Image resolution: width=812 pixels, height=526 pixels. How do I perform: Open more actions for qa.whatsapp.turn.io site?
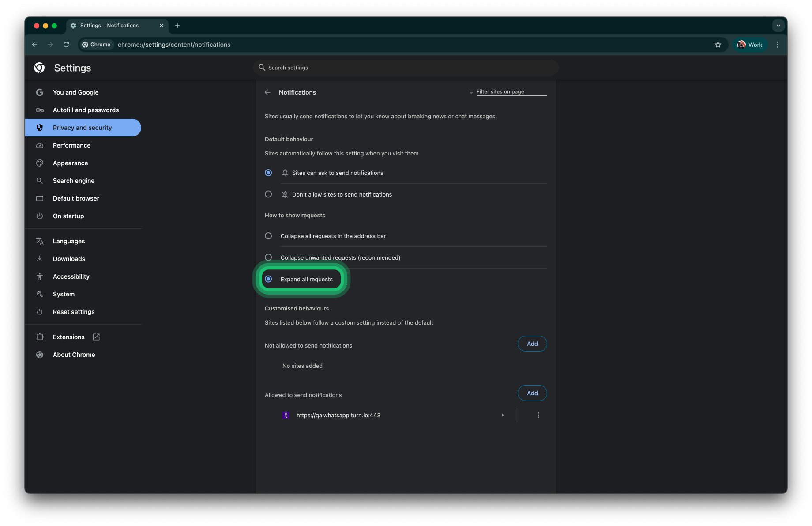pos(538,415)
